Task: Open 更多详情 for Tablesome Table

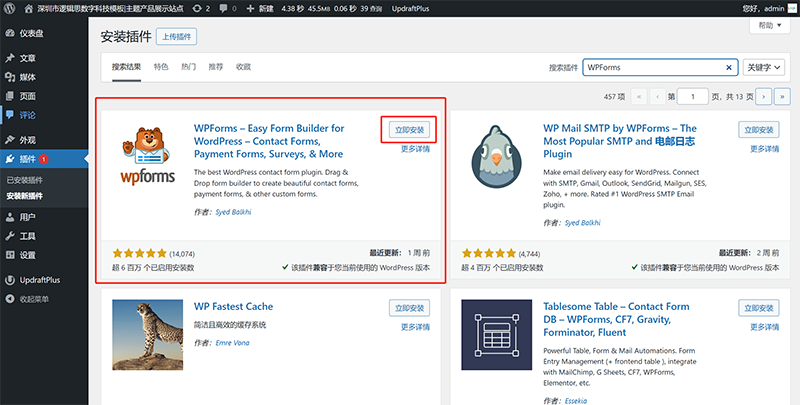Action: pyautogui.click(x=765, y=327)
